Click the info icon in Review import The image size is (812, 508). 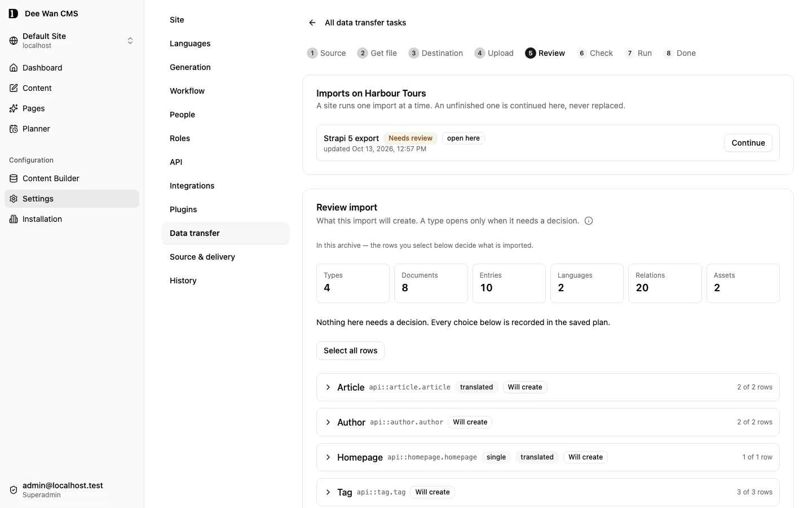(x=589, y=221)
